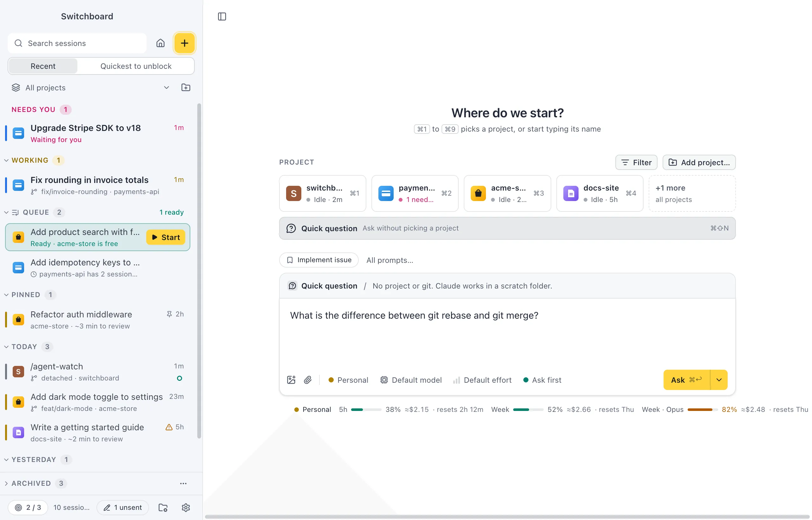Select the Implement issue prompt chip
The width and height of the screenshot is (812, 520).
tap(319, 260)
